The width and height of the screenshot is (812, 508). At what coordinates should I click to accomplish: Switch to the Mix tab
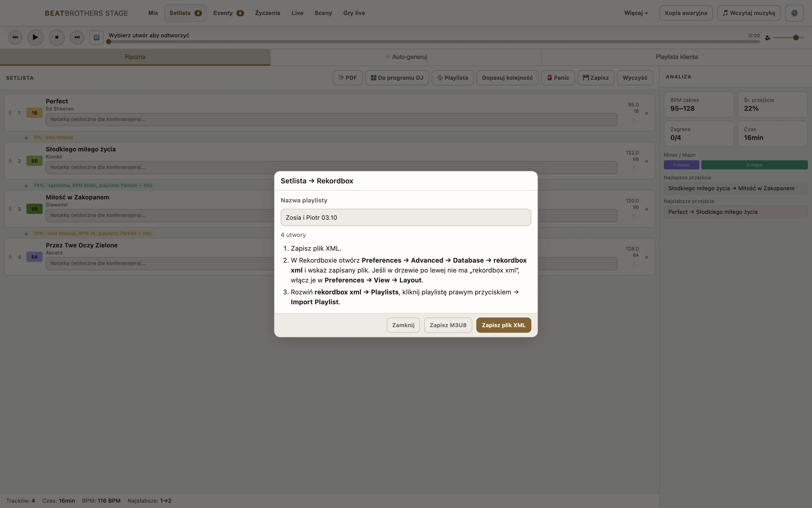click(153, 13)
